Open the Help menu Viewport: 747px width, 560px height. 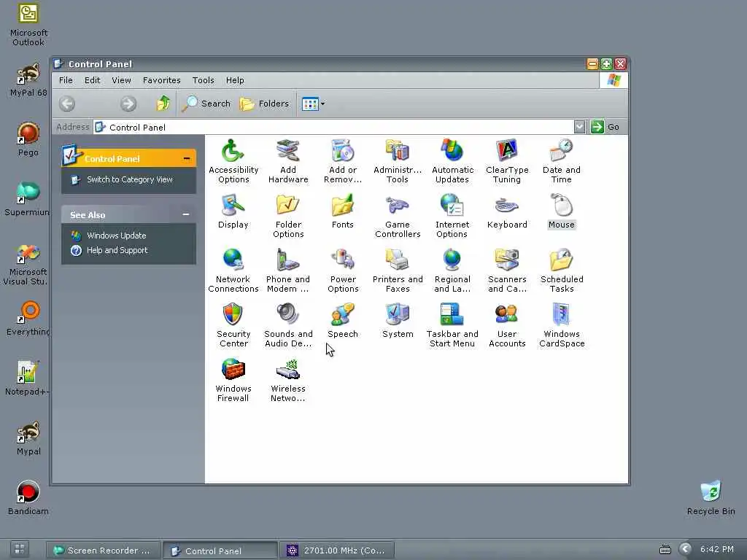(235, 80)
